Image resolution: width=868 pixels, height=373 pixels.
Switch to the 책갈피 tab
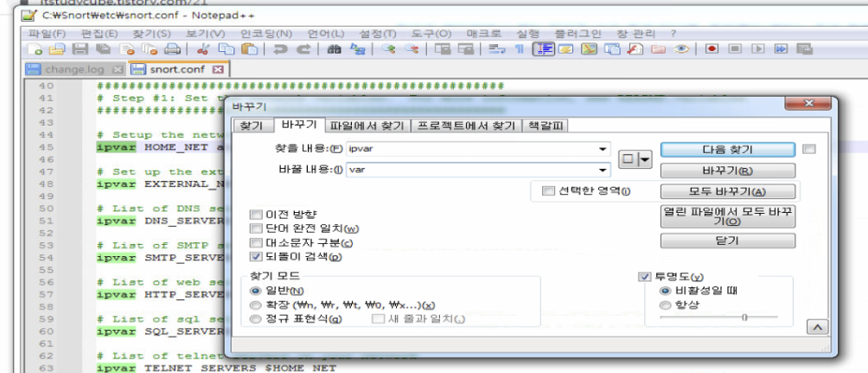[x=546, y=125]
